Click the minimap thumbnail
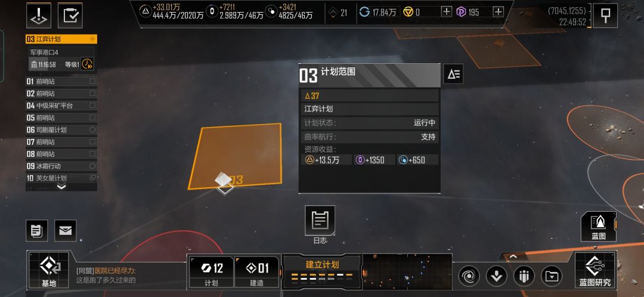This screenshot has height=297, width=644. pos(407,271)
